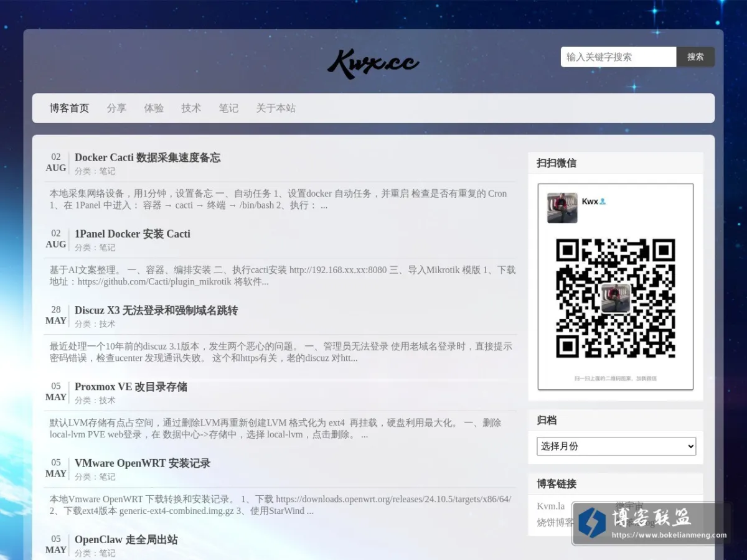The image size is (747, 560).
Task: Click the 搜索 search button
Action: click(695, 57)
